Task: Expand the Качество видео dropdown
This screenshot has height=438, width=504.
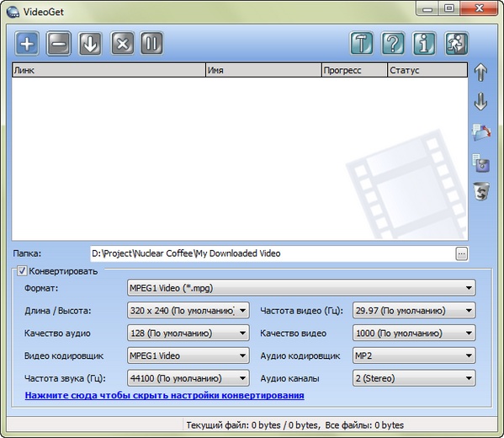Action: [x=414, y=333]
